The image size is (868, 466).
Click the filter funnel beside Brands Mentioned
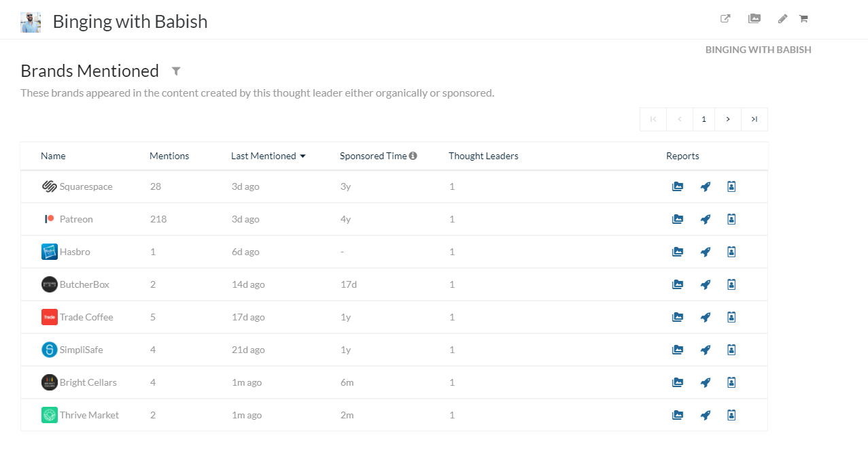pyautogui.click(x=176, y=71)
